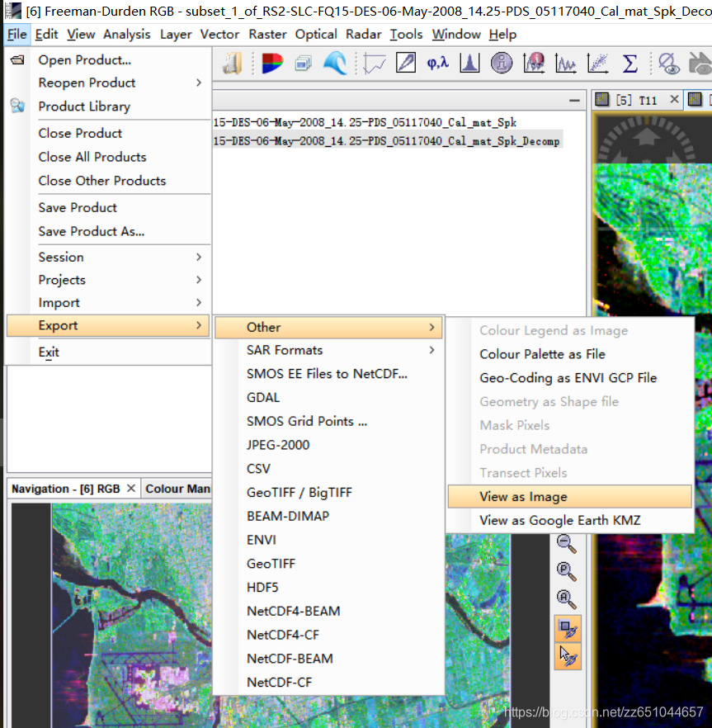The height and width of the screenshot is (728, 712).
Task: Open the φ,λ geo-coding tool
Action: (x=438, y=63)
